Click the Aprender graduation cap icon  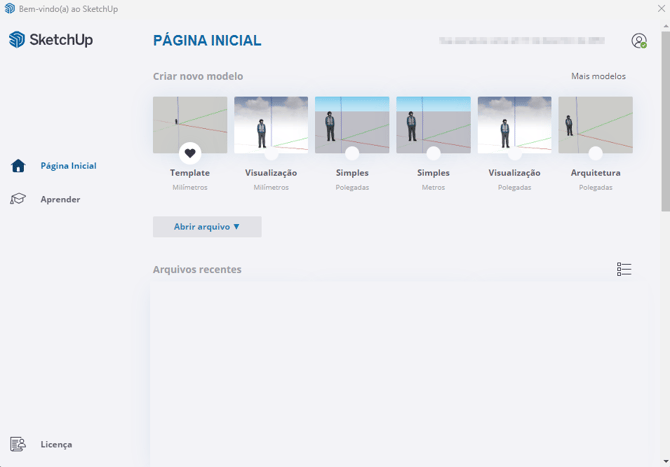[x=18, y=200]
